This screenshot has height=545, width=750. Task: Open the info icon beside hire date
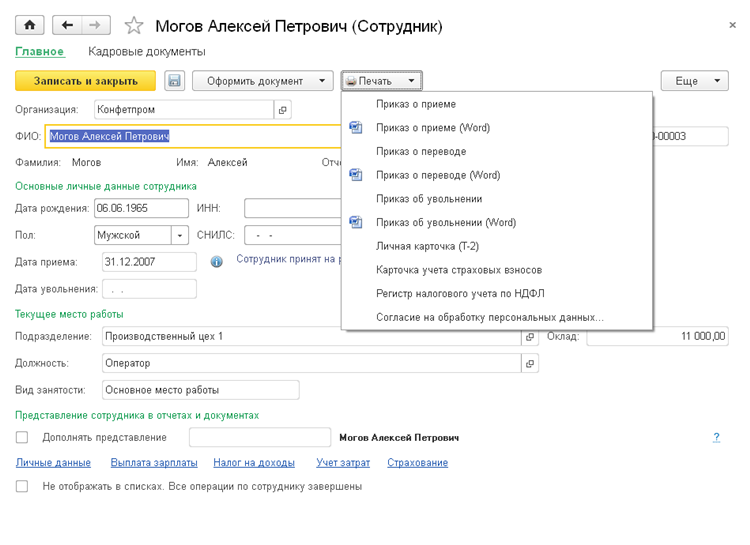tap(216, 262)
